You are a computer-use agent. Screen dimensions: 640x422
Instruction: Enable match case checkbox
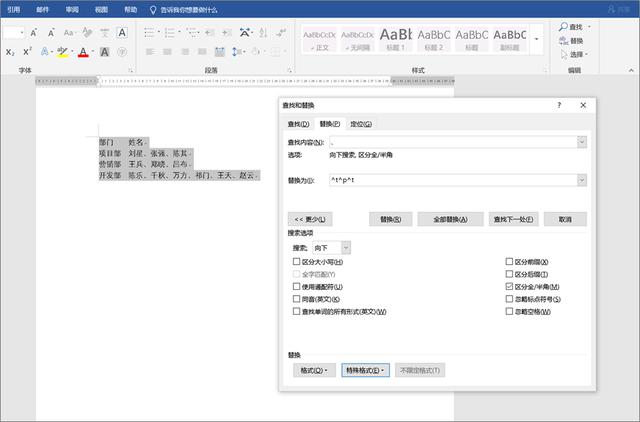(x=297, y=262)
